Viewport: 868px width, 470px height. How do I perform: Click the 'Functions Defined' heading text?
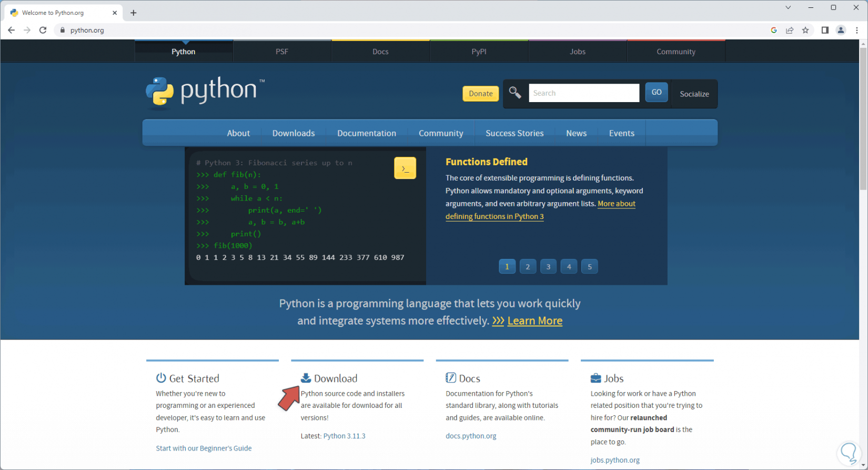487,162
